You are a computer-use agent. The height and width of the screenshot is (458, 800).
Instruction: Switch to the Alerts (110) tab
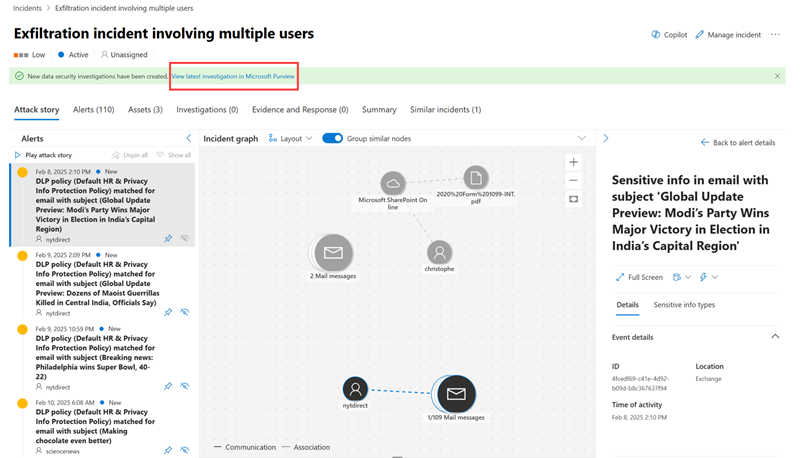93,109
